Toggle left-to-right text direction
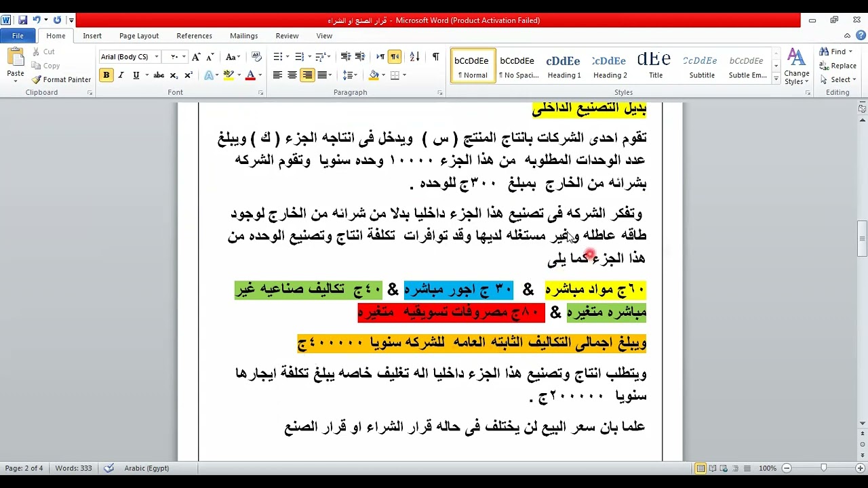Screen dimensions: 868x488 [380, 57]
